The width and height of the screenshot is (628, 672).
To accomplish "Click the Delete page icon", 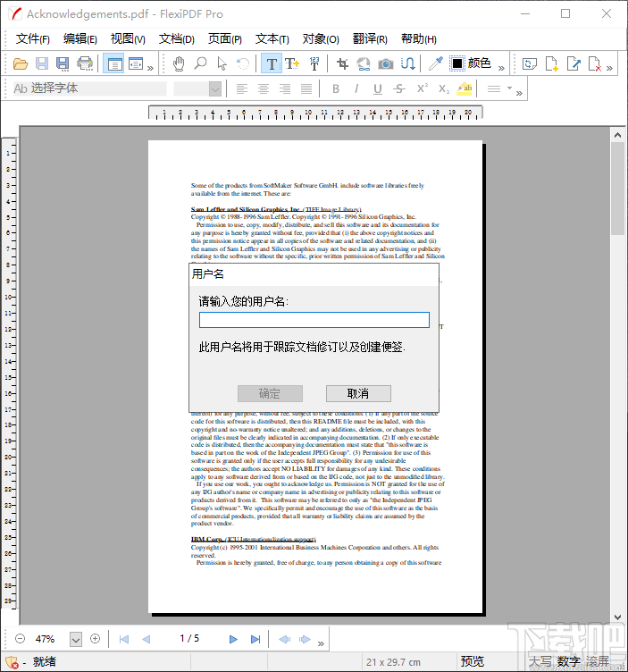I will (595, 63).
